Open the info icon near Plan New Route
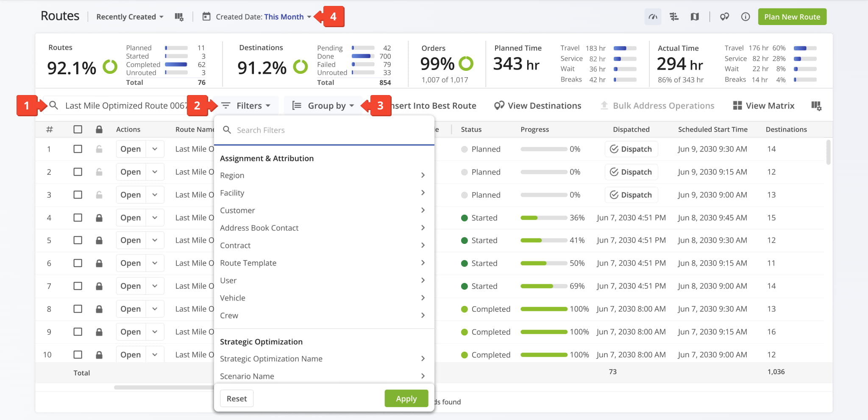The image size is (868, 420). click(x=746, y=17)
